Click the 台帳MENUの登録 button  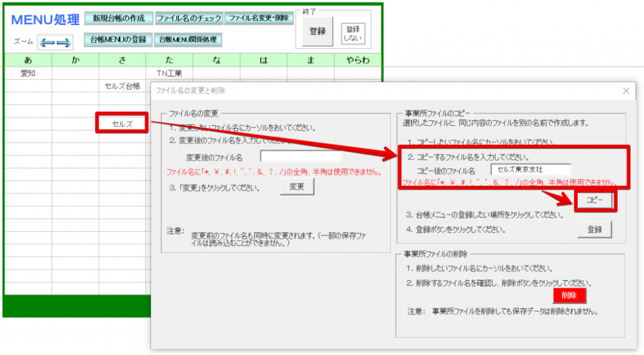(x=118, y=40)
